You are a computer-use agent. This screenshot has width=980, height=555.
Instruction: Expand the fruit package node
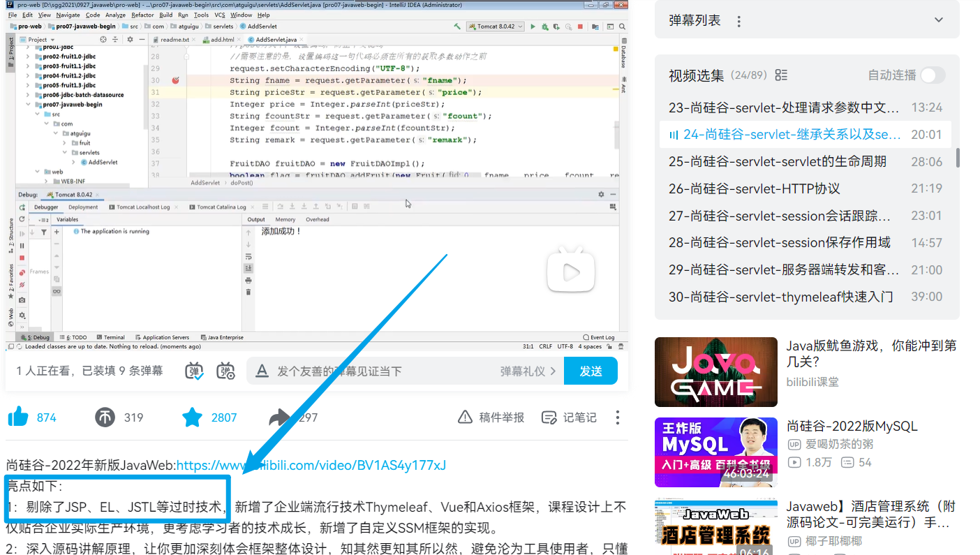tap(65, 143)
